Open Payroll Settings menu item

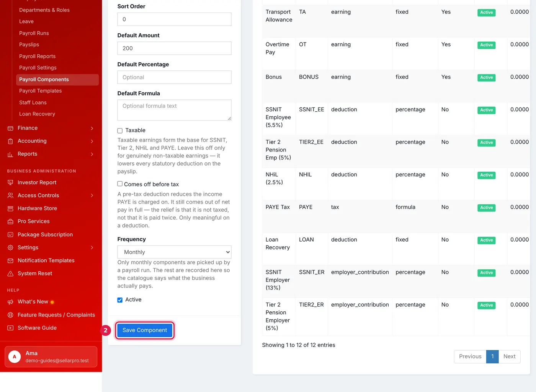point(38,68)
